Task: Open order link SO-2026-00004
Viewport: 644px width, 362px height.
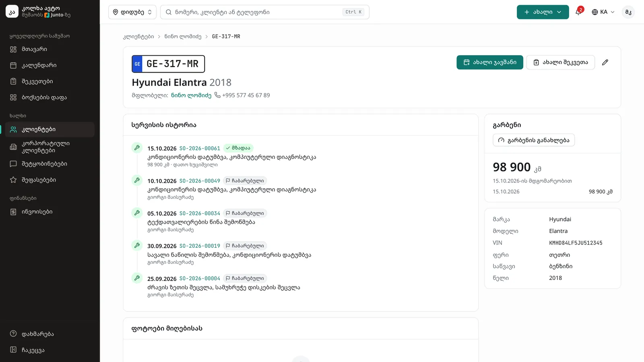Action: point(200,278)
